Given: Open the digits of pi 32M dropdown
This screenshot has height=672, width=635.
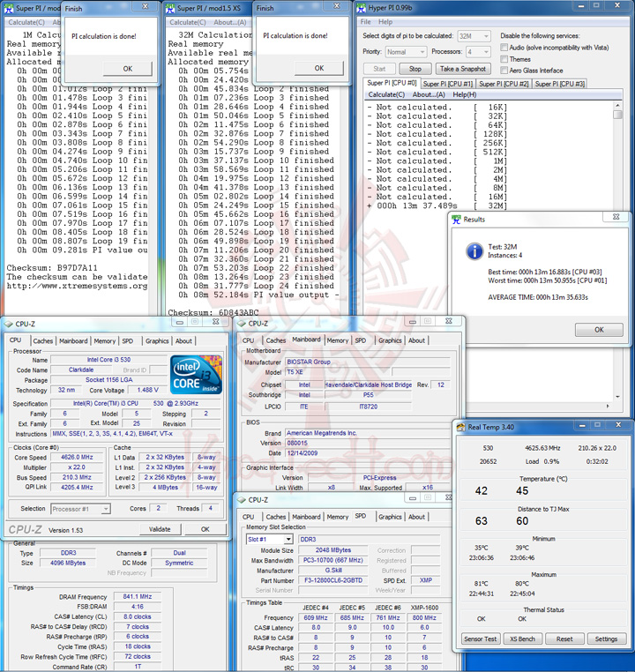Looking at the screenshot, I should tap(474, 36).
